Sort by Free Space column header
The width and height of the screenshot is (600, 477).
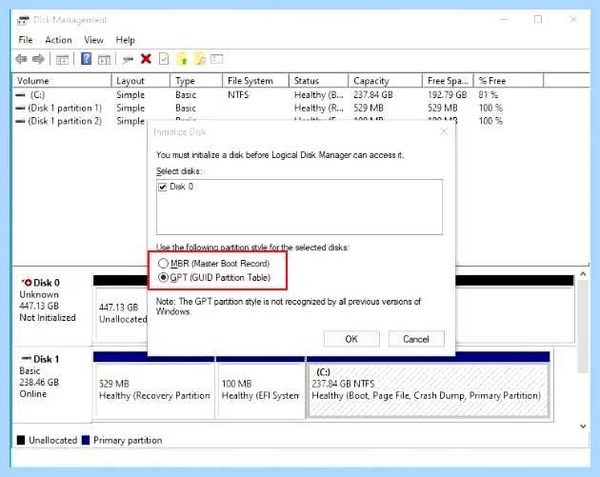pos(448,81)
